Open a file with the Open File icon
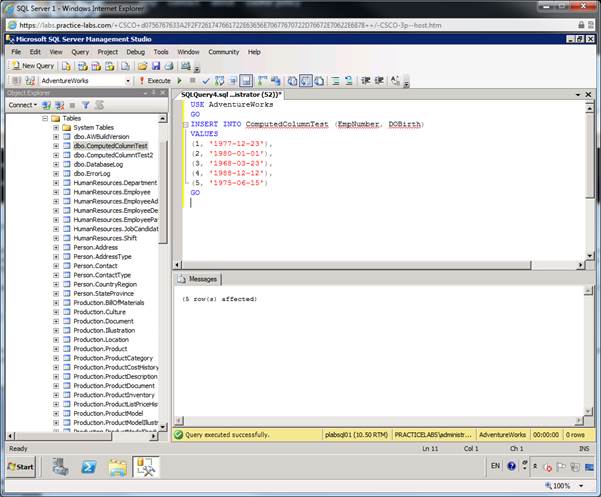This screenshot has height=497, width=601. 143,66
